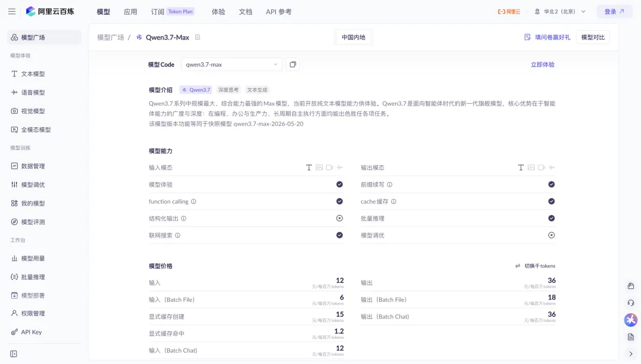Select image input modality icon in 输入模态
The image size is (641, 364).
(x=319, y=168)
